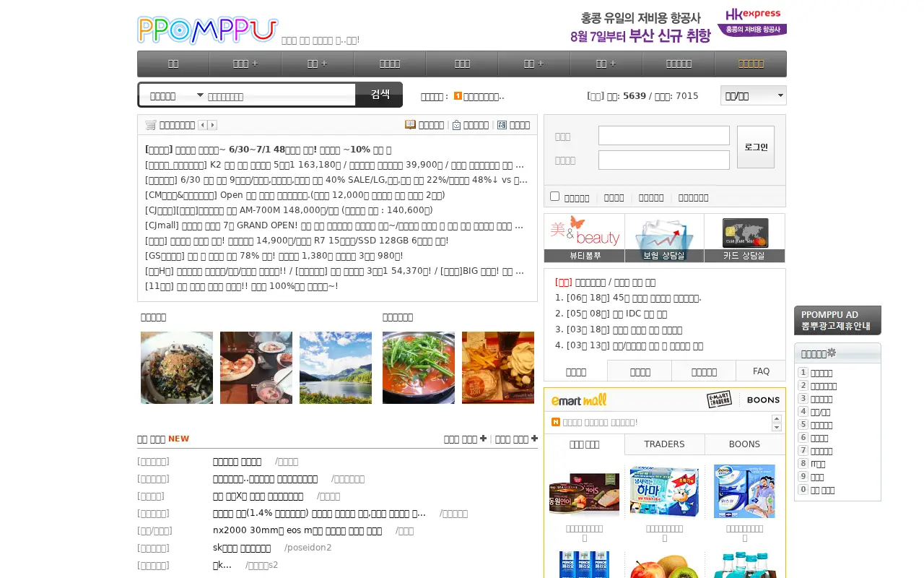Open the gear settings icon in sidebar
924x578 pixels.
click(832, 353)
